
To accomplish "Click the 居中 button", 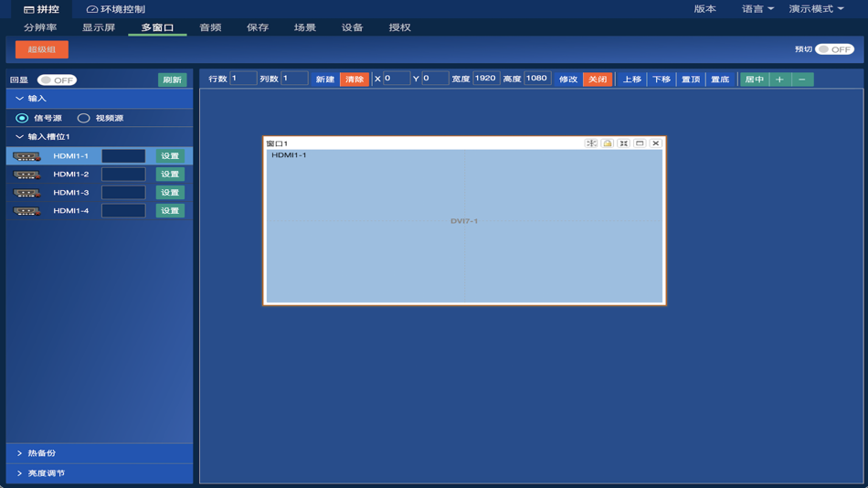I will click(x=755, y=80).
